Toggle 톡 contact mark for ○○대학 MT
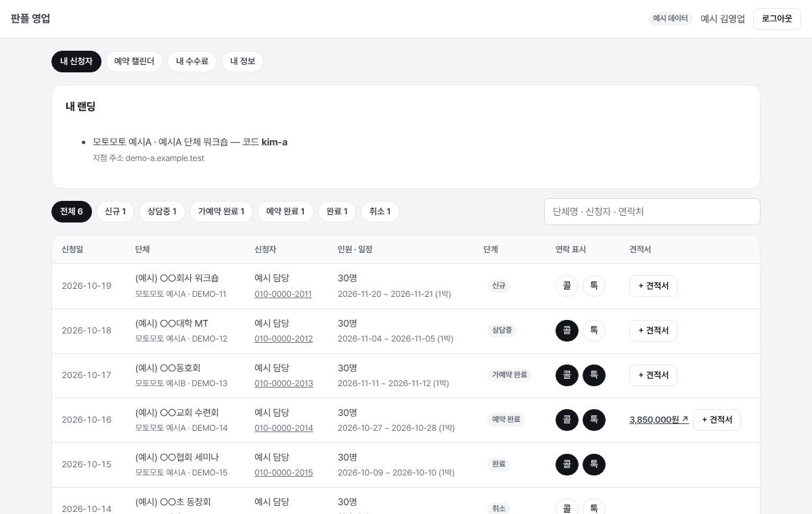This screenshot has height=514, width=812. [594, 331]
